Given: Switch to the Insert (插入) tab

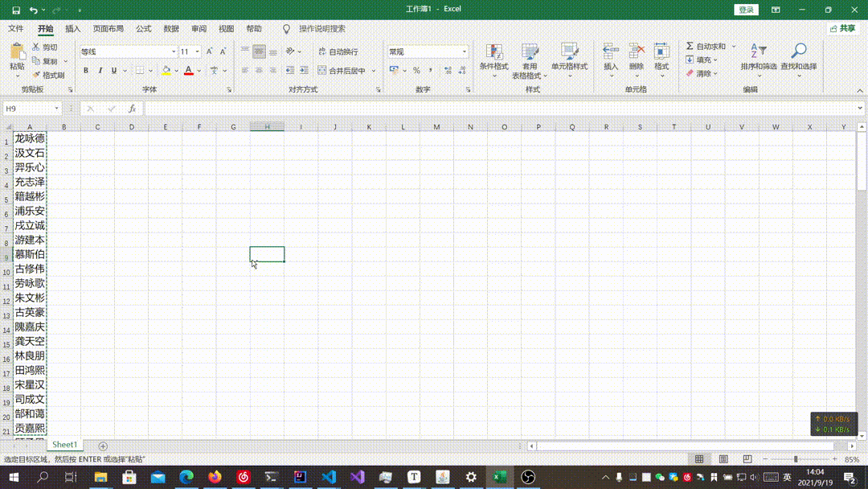Looking at the screenshot, I should click(72, 29).
